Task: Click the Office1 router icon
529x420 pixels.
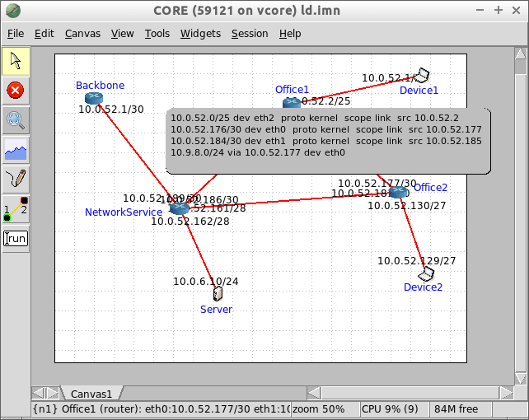Action: [x=292, y=102]
